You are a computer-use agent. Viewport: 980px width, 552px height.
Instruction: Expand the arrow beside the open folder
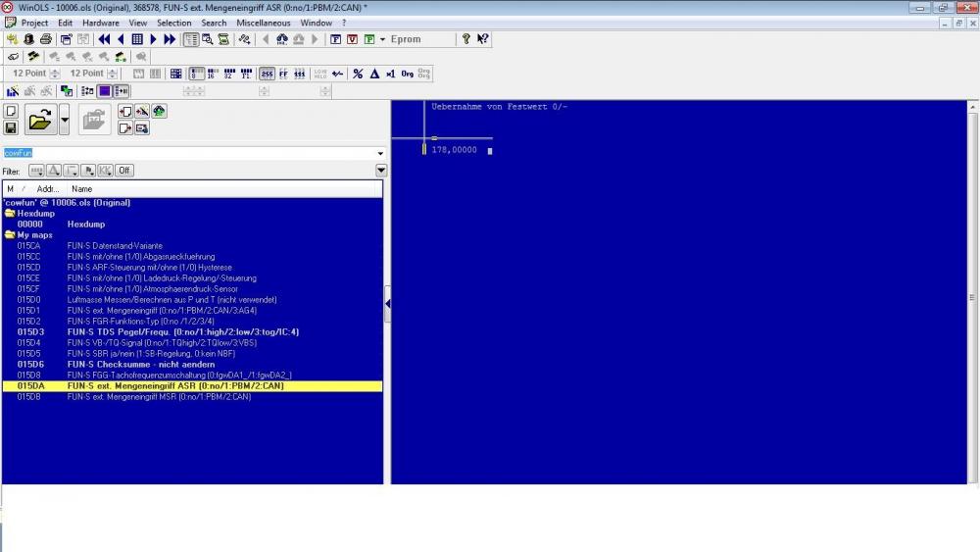tap(65, 120)
